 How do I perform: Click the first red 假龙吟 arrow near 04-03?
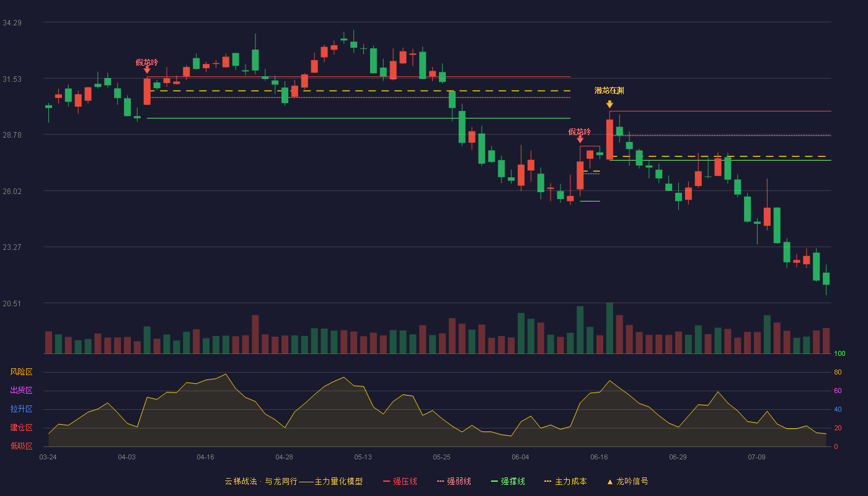147,70
